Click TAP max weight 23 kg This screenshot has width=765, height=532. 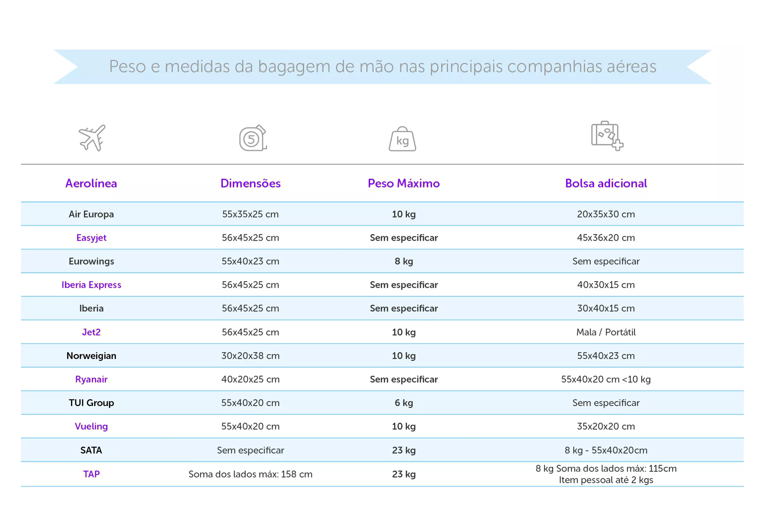404,474
